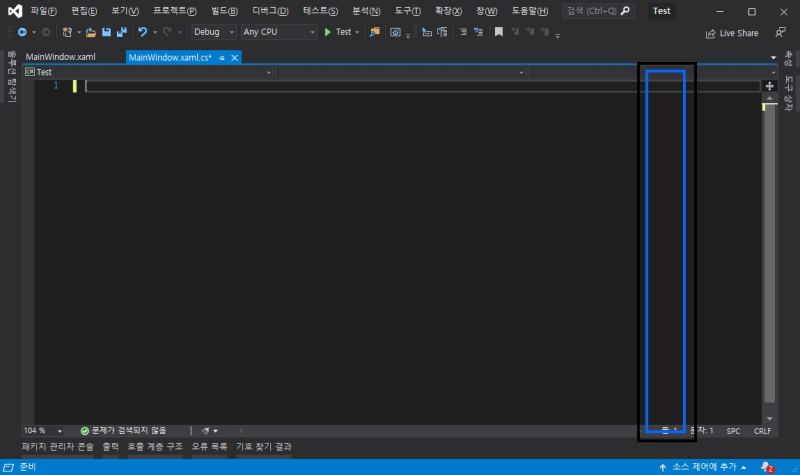Click the New Project toolbar icon
800x475 pixels.
(67, 32)
